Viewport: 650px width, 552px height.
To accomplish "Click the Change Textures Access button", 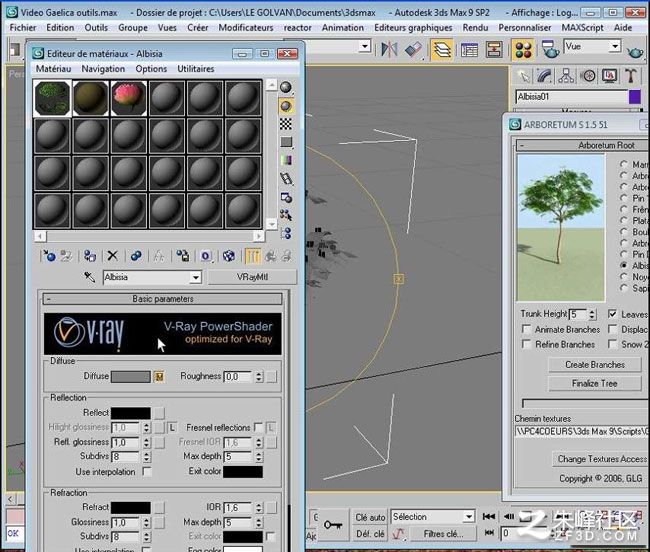I will coord(601,459).
